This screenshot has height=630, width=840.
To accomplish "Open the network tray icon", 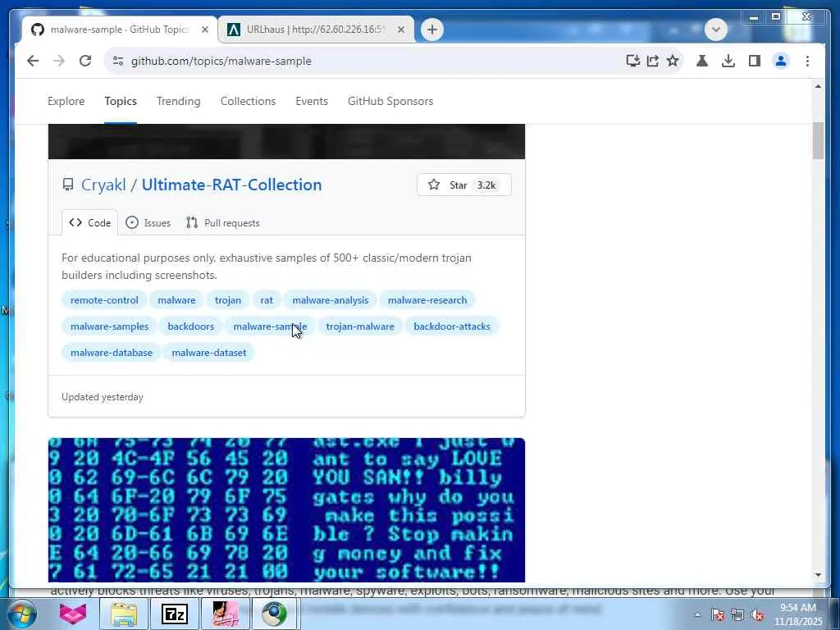I will 737,614.
